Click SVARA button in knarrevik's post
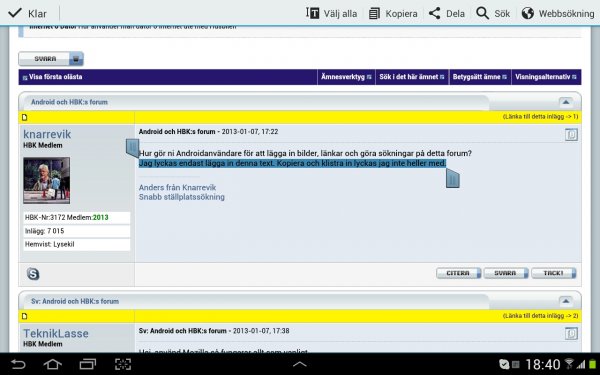The height and width of the screenshot is (375, 600). point(506,273)
